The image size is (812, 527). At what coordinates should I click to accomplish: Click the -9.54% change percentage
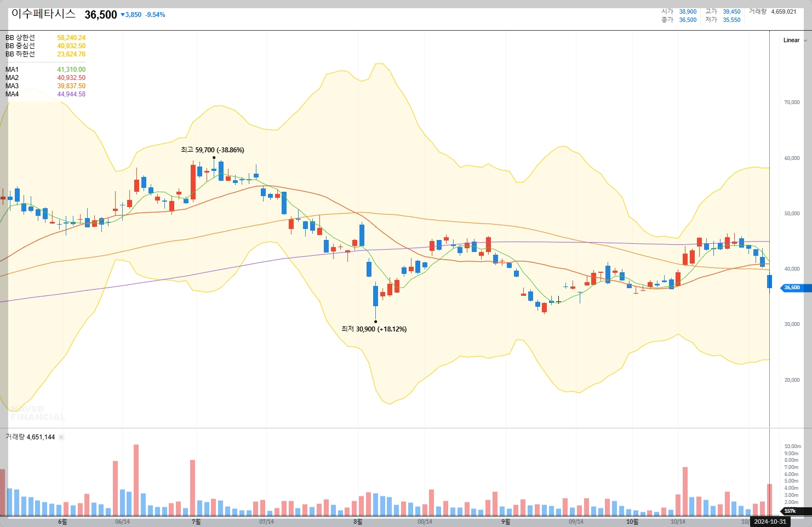click(155, 15)
